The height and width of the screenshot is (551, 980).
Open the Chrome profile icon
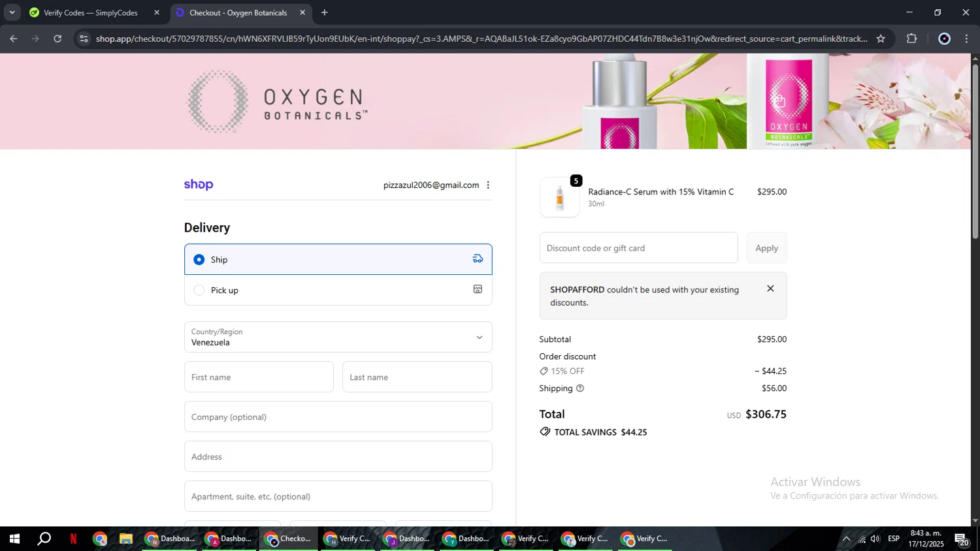944,39
